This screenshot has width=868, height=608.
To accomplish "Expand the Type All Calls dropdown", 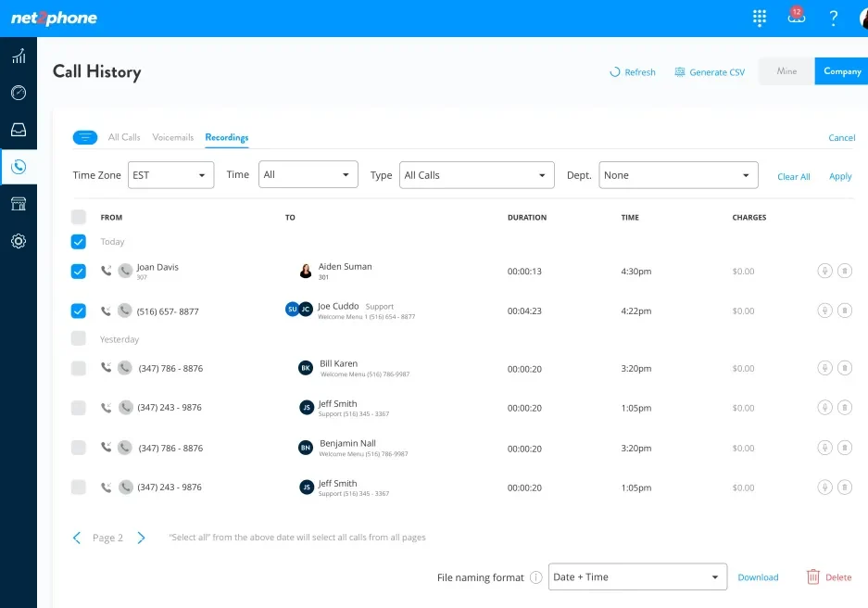I will (476, 175).
